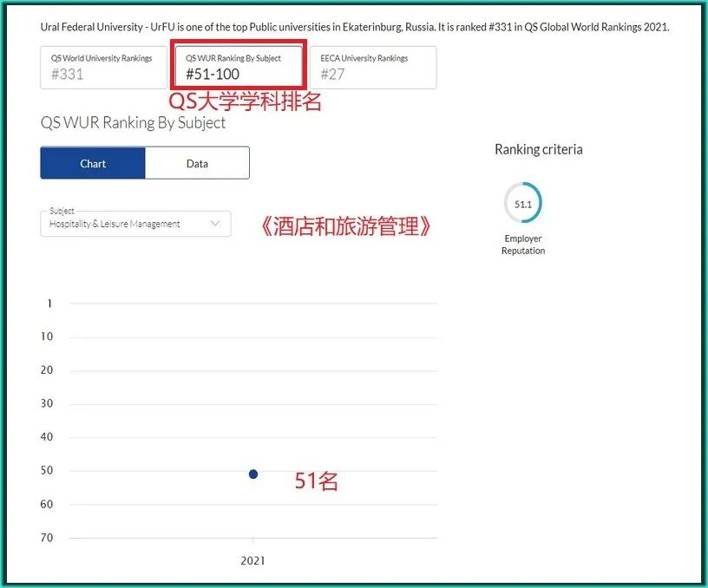This screenshot has height=588, width=708.
Task: Open the EECA University Rankings #27 card
Action: [x=373, y=68]
